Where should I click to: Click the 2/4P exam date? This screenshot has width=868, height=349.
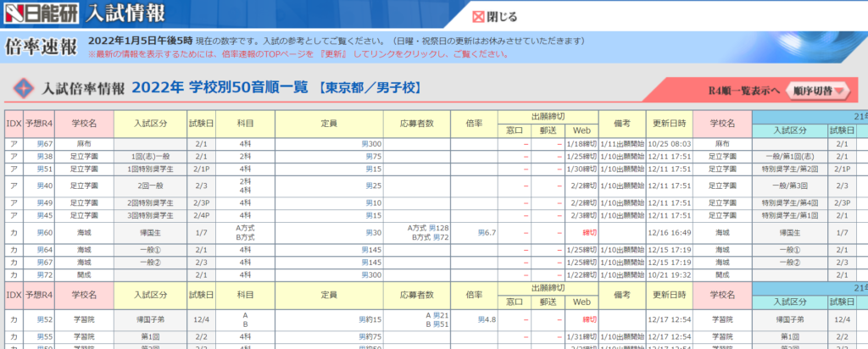(x=202, y=214)
